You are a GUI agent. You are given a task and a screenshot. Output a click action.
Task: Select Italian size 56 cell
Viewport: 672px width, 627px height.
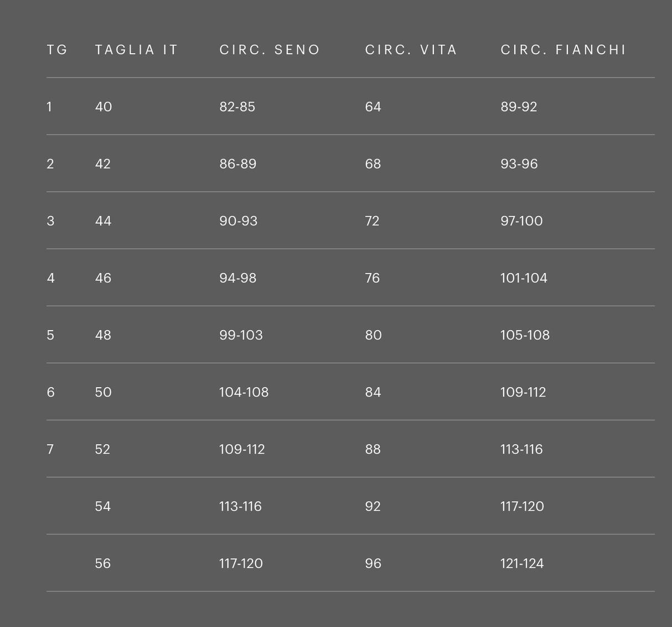click(103, 563)
